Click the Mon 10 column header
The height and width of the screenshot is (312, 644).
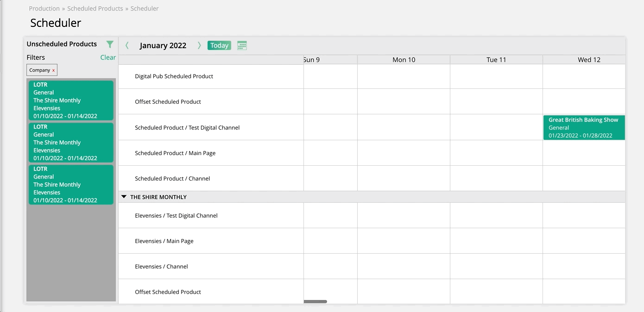tap(404, 60)
